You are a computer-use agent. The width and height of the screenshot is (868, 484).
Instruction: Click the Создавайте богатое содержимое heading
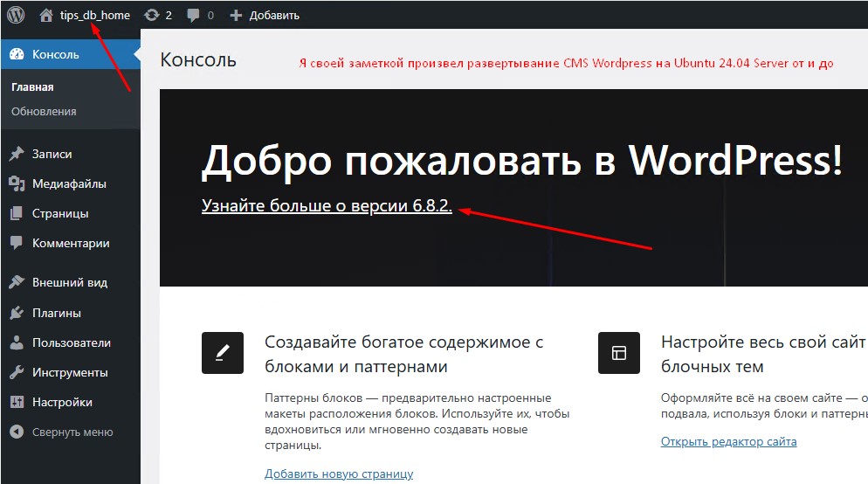(403, 354)
